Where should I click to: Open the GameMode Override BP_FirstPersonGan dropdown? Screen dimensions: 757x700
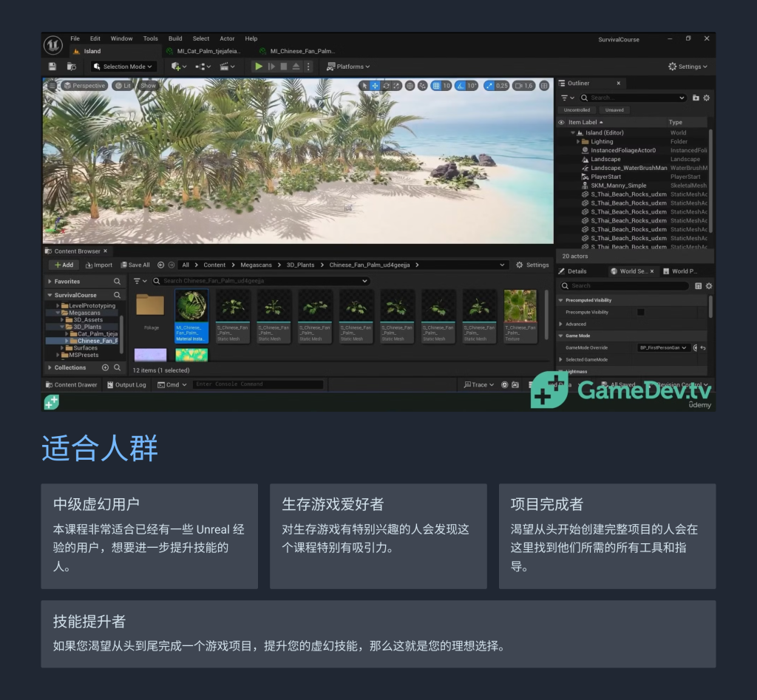click(x=663, y=347)
